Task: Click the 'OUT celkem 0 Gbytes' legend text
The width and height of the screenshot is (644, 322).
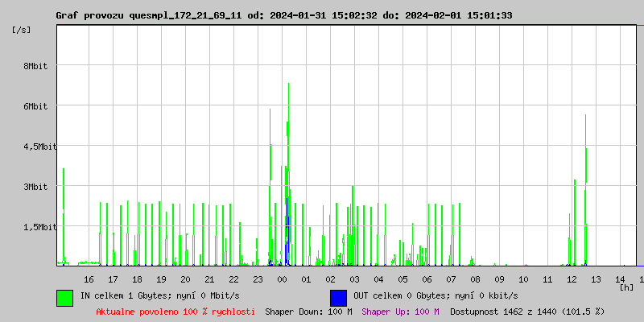Action: (x=436, y=295)
